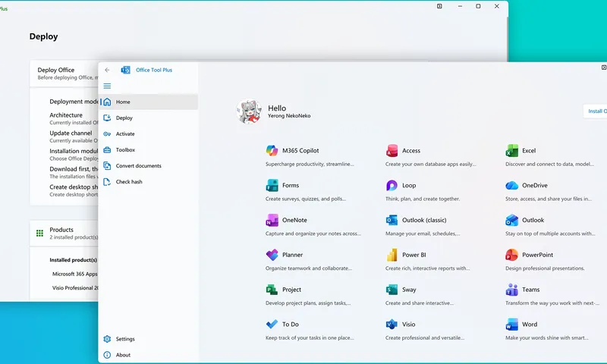Launch Power BI from its icon

pyautogui.click(x=392, y=255)
